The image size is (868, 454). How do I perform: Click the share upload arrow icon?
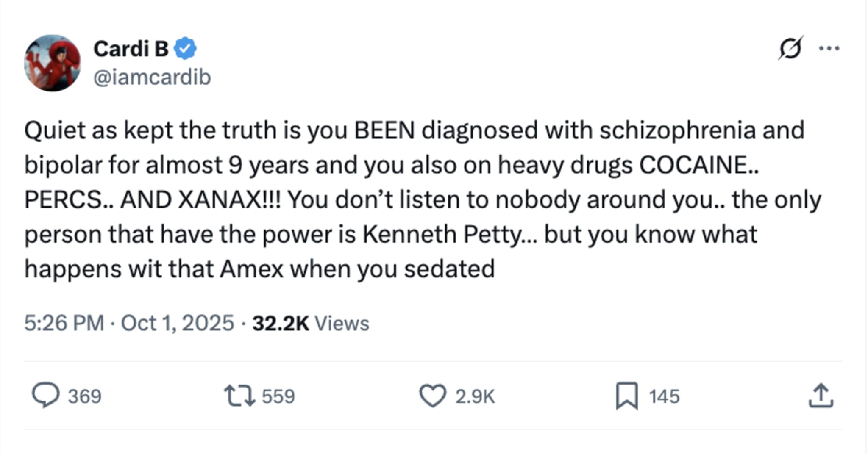pos(821,396)
